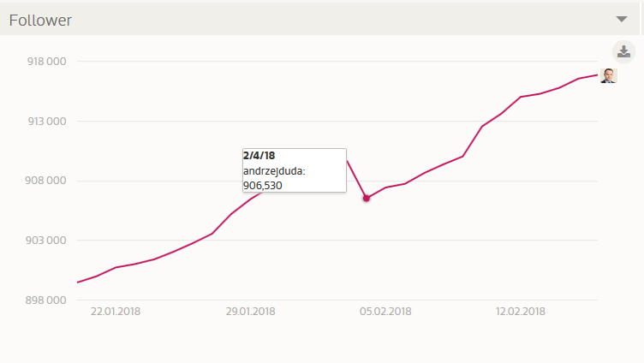Select the 05.02.2018 date axis label
This screenshot has width=644, height=363.
(x=385, y=311)
